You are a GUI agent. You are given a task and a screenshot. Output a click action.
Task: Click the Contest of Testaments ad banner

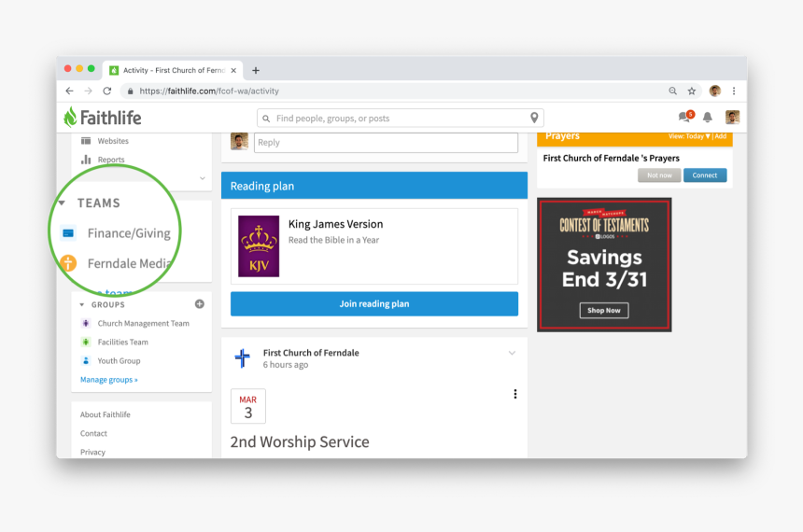(x=604, y=265)
